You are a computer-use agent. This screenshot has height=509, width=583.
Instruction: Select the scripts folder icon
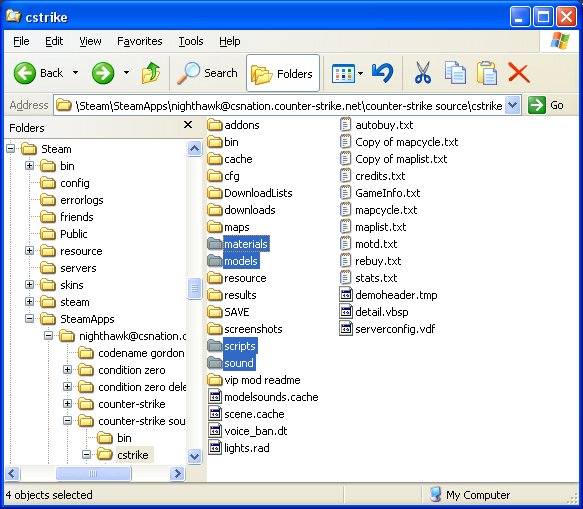point(215,346)
